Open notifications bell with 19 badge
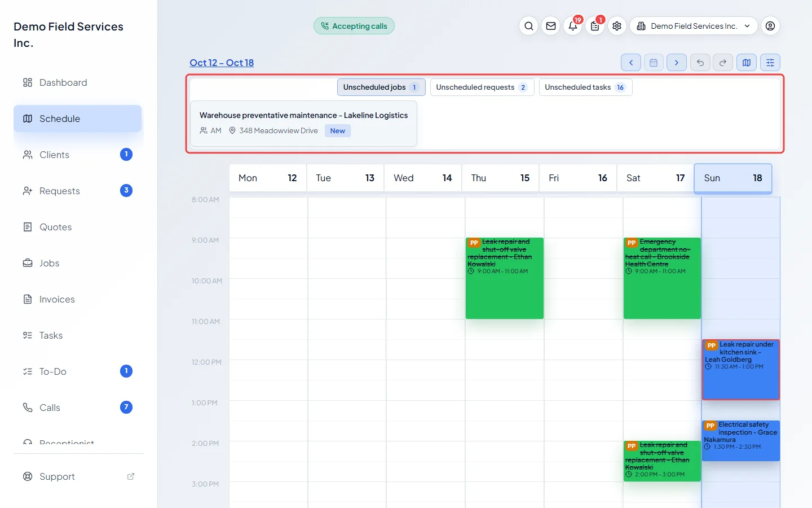 pos(573,26)
